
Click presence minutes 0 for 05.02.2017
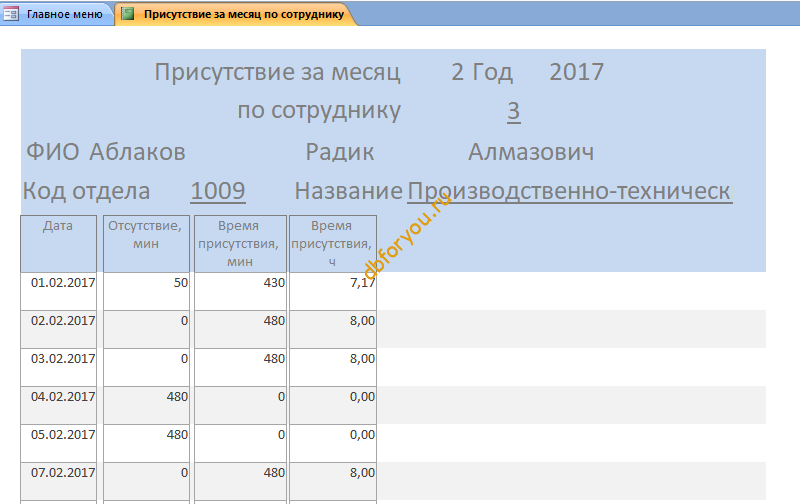pos(240,443)
